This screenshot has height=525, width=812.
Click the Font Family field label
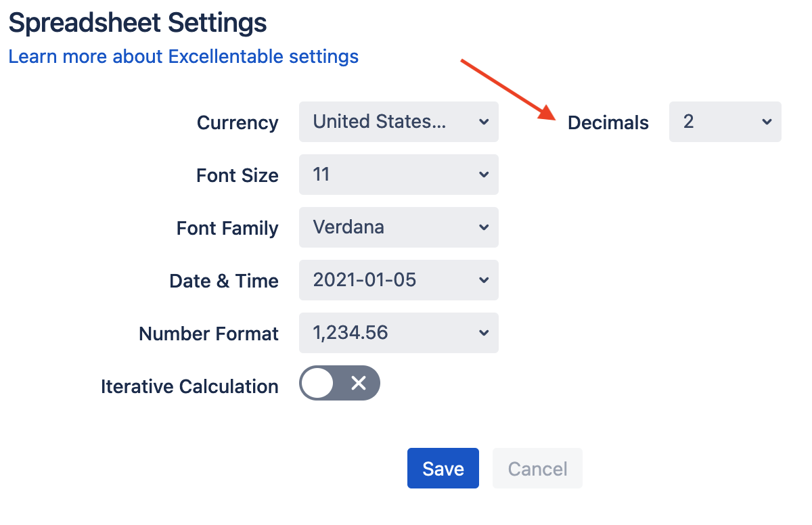[x=227, y=228]
